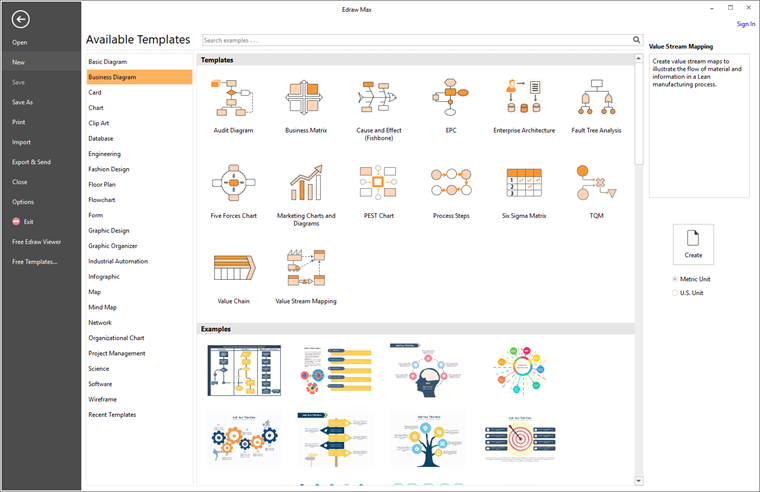Select the Infographic category
This screenshot has width=760, height=492.
tap(140, 276)
